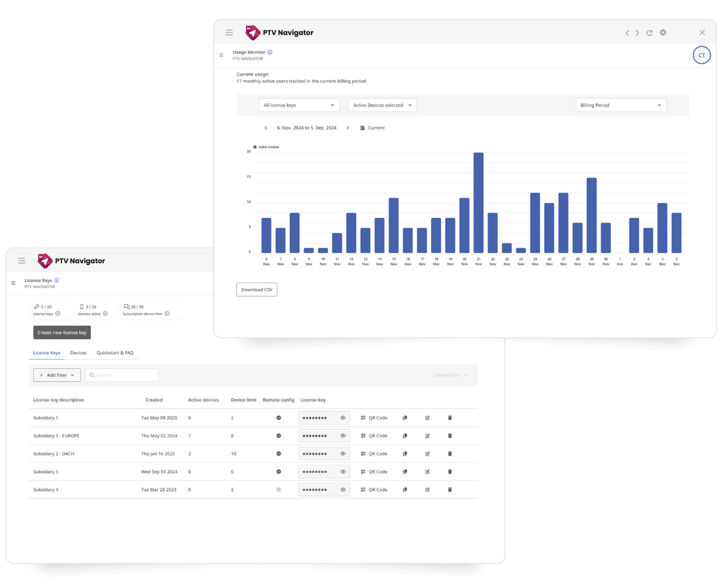The image size is (723, 588).
Task: Open the All license keys dropdown
Action: point(299,105)
